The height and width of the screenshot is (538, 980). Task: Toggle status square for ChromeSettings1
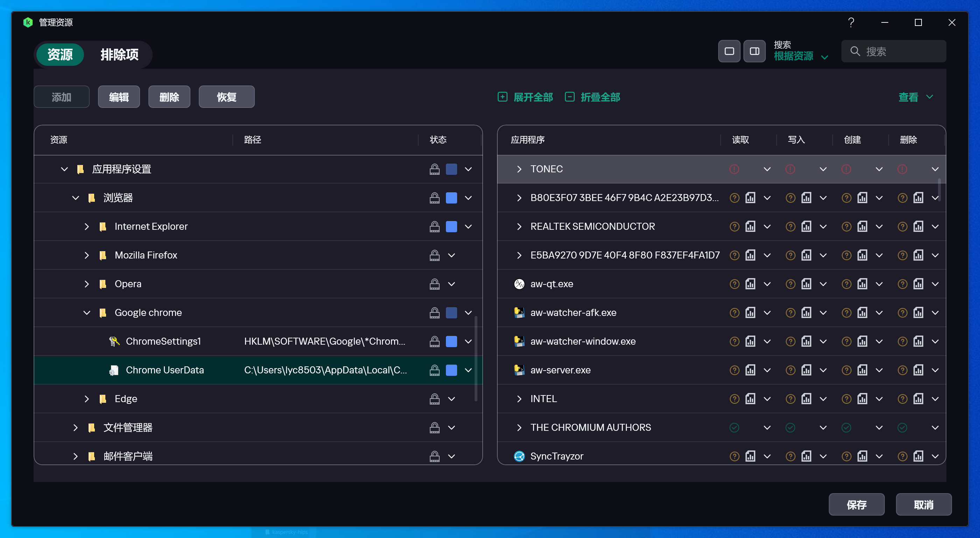click(x=451, y=342)
